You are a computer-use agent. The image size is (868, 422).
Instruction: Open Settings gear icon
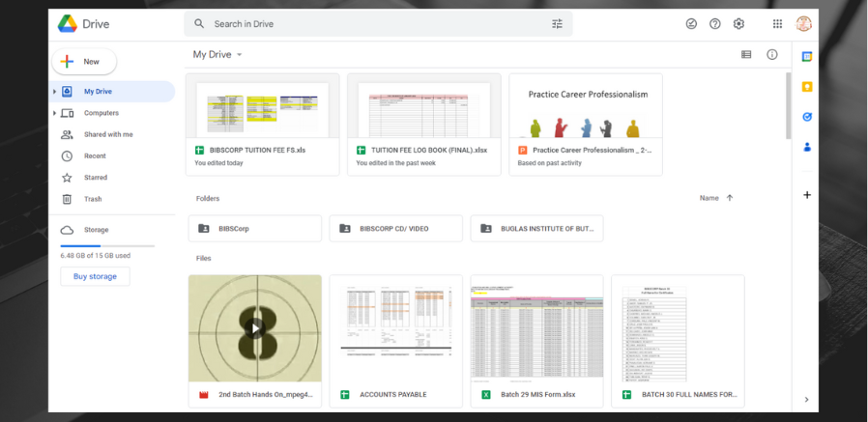(x=739, y=24)
